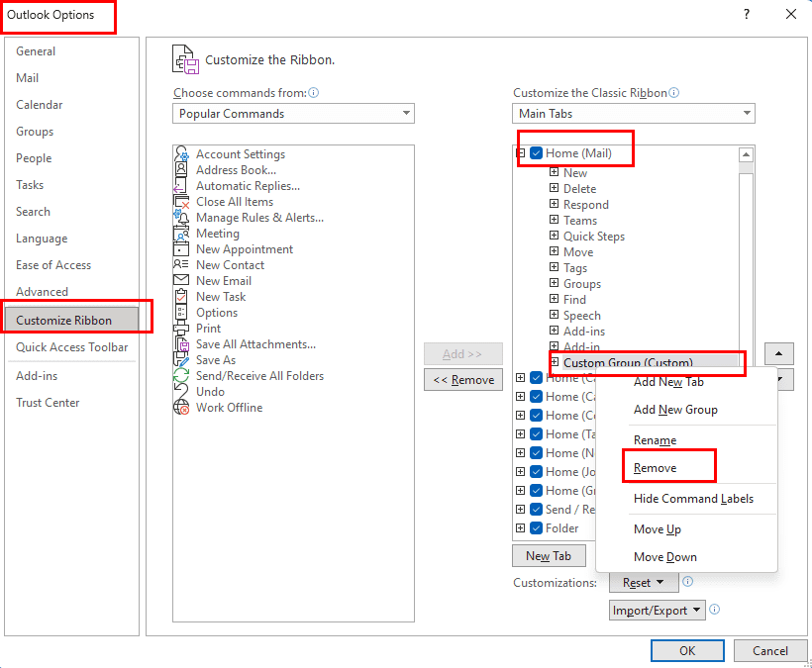The image size is (812, 668).
Task: Open the Reset dropdown button
Action: pyautogui.click(x=644, y=583)
